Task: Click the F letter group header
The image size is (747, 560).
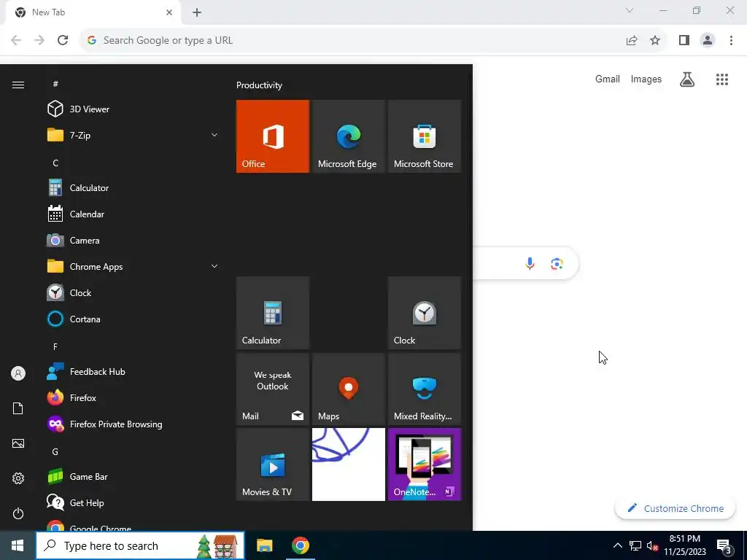Action: 55,346
